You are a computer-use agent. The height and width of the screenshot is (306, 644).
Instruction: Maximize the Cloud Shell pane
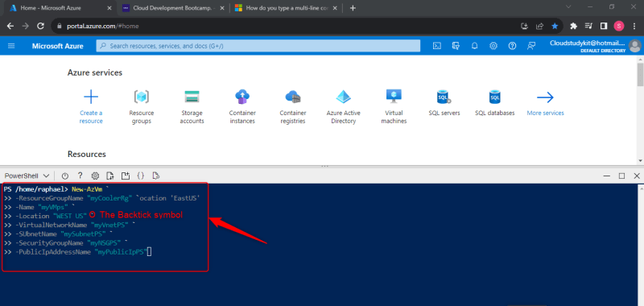(x=621, y=176)
